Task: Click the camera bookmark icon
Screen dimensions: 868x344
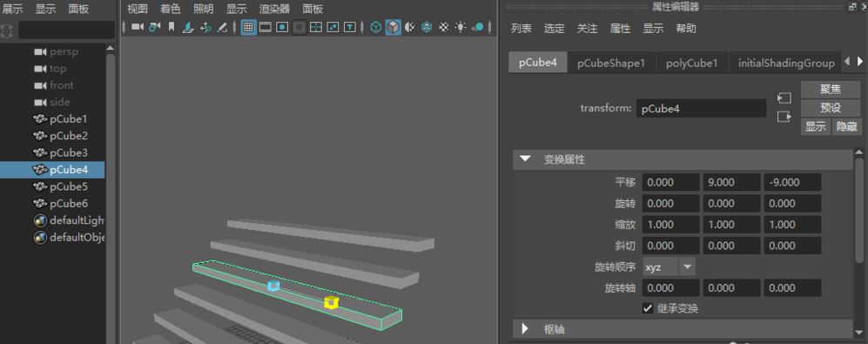Action: [172, 27]
